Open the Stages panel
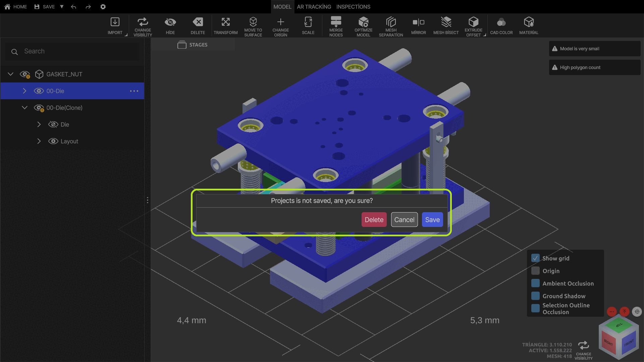 point(193,45)
